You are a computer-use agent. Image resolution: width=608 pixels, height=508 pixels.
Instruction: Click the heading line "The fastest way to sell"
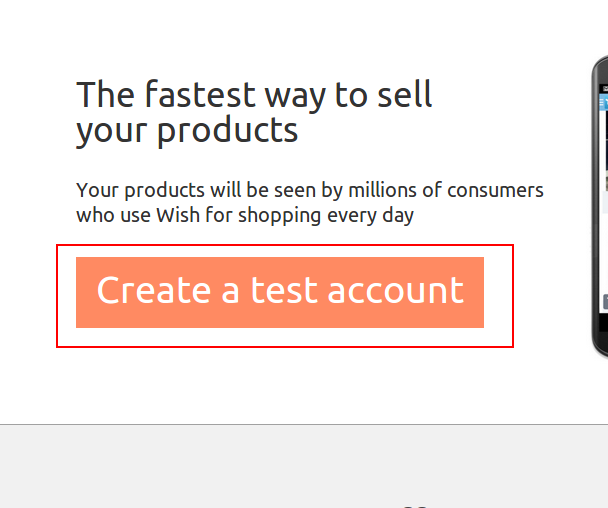point(254,95)
